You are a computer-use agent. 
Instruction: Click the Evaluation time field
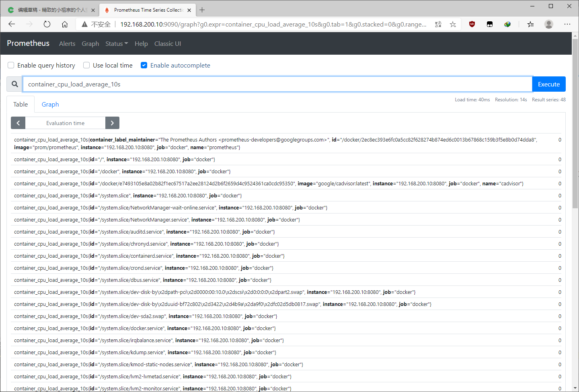click(65, 123)
